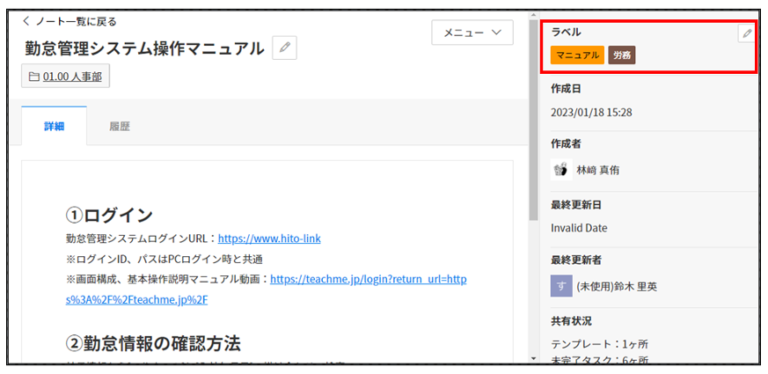Edit labels with the pencil icon
This screenshot has height=374, width=768.
click(x=747, y=33)
